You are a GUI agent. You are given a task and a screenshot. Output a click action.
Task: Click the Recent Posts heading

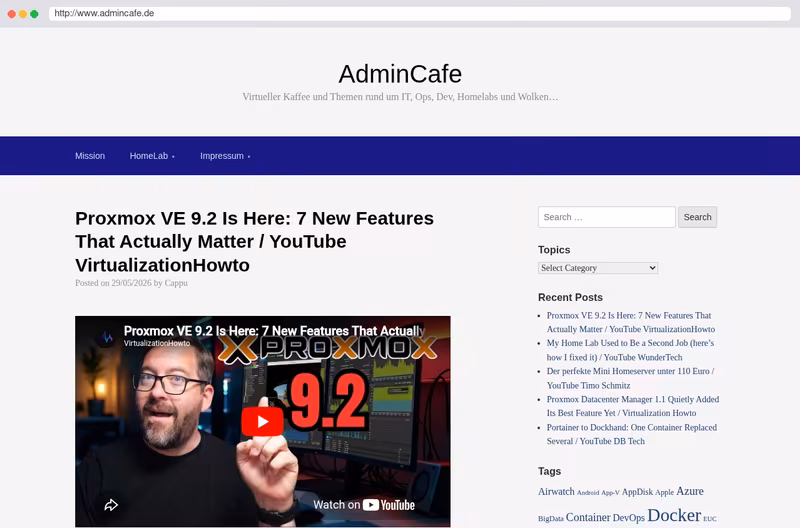tap(570, 297)
